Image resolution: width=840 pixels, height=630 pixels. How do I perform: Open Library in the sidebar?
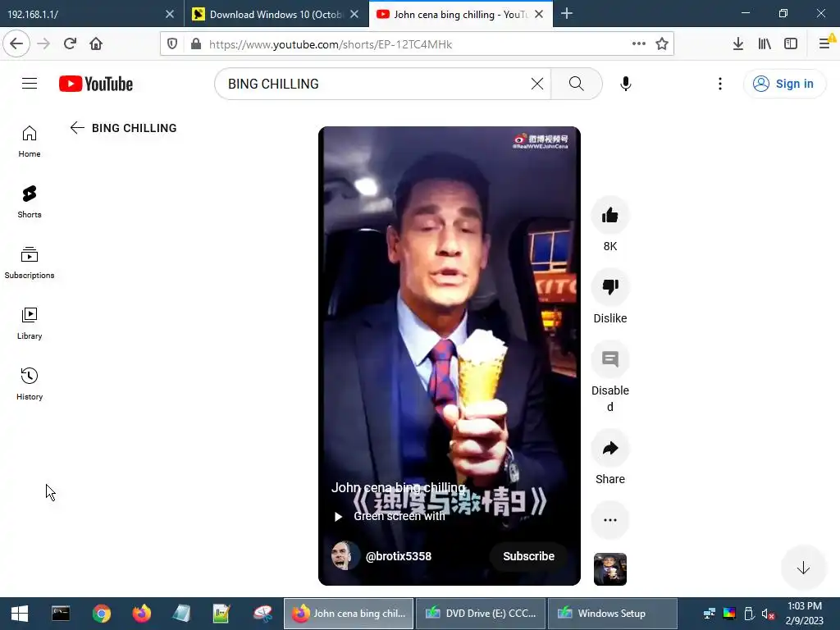click(x=30, y=323)
